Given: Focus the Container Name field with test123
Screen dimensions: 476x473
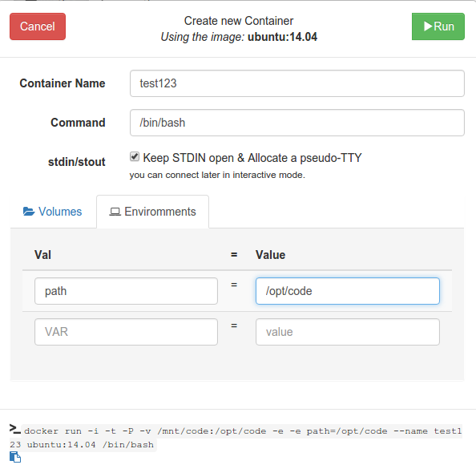Looking at the screenshot, I should pyautogui.click(x=297, y=83).
